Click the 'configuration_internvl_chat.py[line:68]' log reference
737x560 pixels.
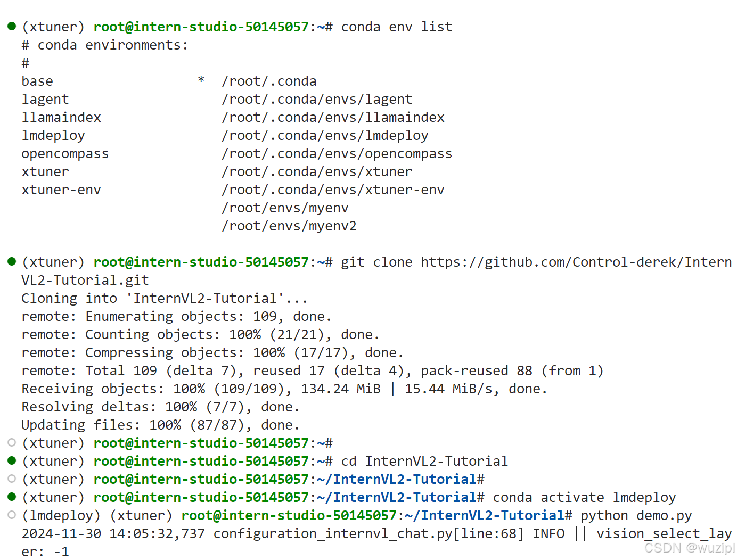369,533
